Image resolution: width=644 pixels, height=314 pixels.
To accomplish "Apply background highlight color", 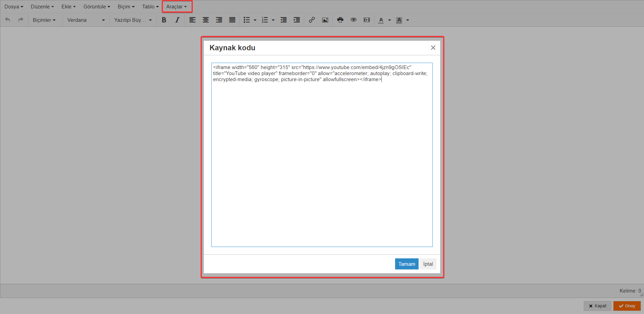I will (x=399, y=20).
